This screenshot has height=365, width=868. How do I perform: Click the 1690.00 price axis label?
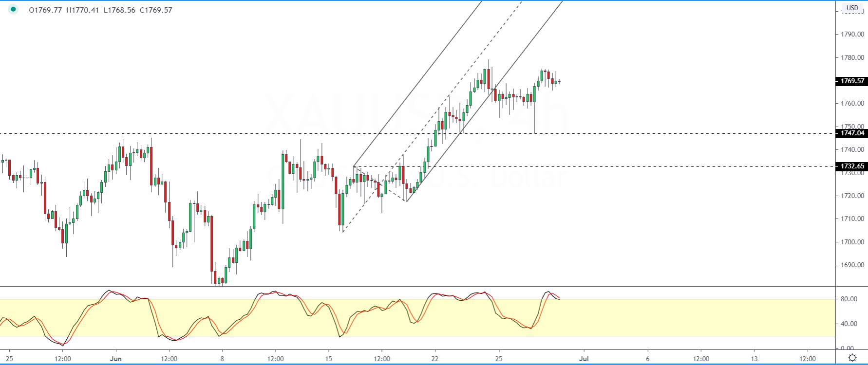click(x=852, y=265)
